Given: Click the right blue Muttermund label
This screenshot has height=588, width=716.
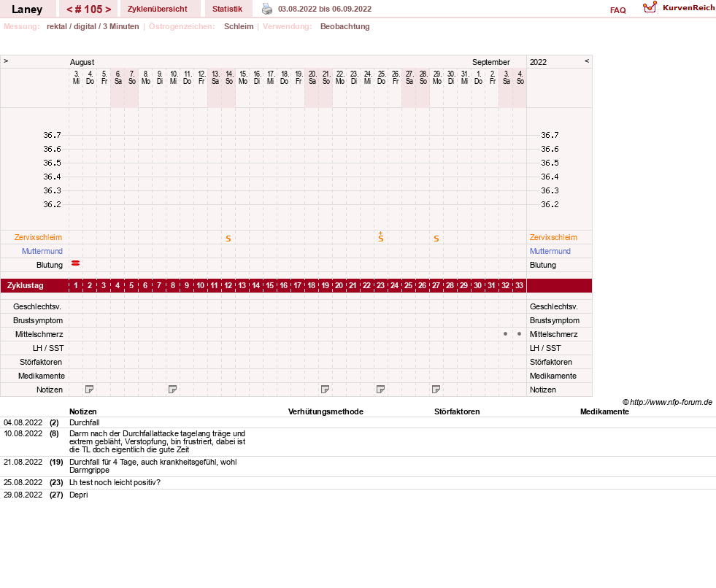Looking at the screenshot, I should 550,251.
